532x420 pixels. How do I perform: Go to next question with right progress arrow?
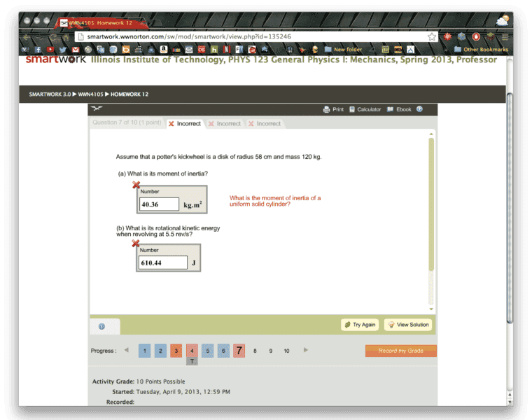click(306, 350)
